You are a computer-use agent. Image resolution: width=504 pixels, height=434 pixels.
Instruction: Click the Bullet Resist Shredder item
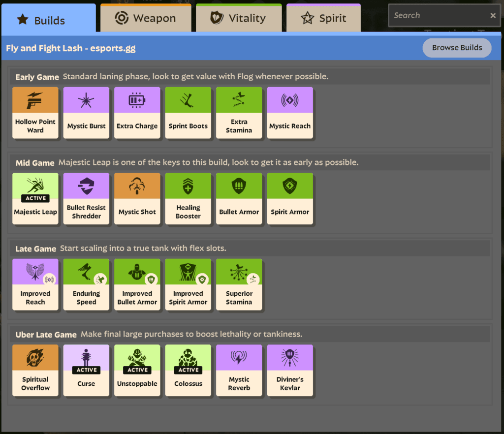87,198
